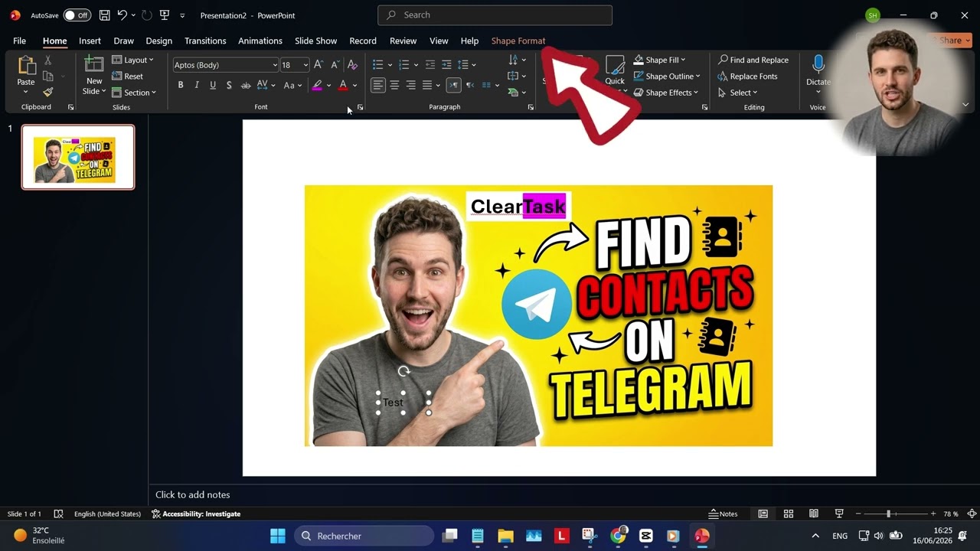Set left-to-right text direction
Screen dimensions: 980x551
pos(454,85)
